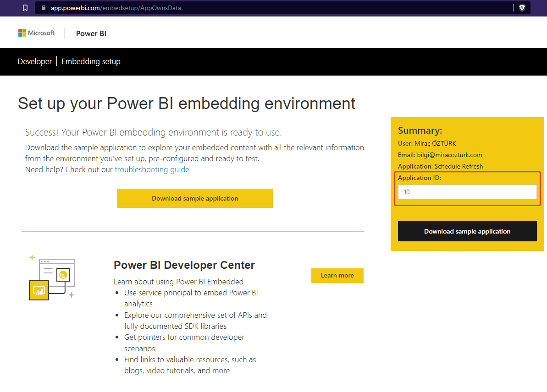This screenshot has height=392, width=547.
Task: Click the padlock security icon in the address bar
Action: coord(43,8)
